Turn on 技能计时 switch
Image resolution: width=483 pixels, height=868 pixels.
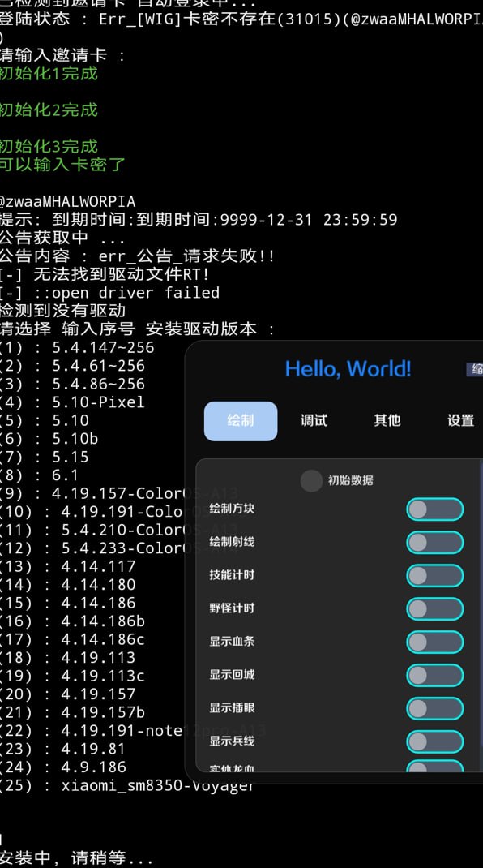coord(435,576)
